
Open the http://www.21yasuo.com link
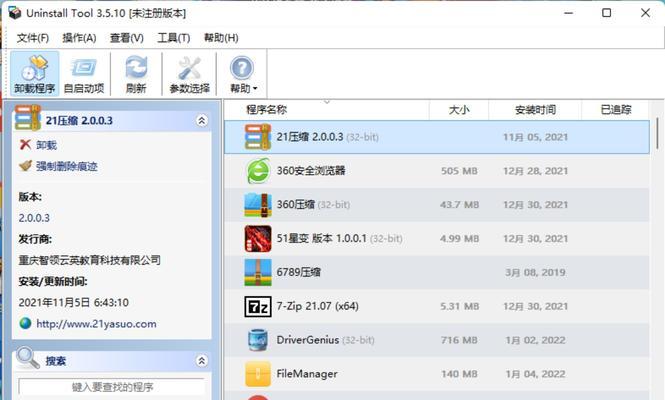point(96,324)
